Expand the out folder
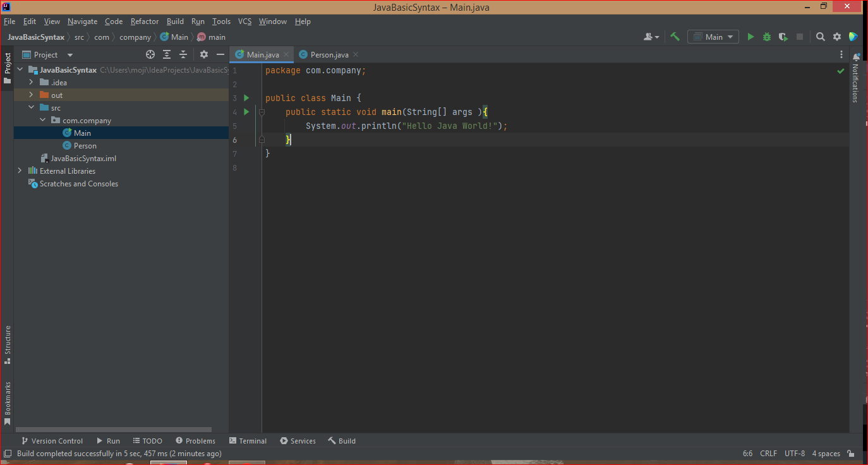Viewport: 868px width, 465px height. pyautogui.click(x=31, y=95)
